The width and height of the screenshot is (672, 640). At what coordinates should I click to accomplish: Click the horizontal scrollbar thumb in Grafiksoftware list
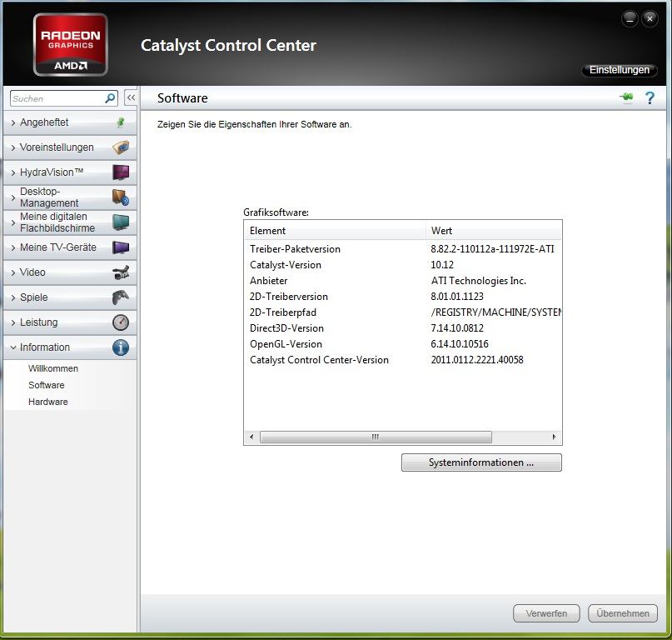376,437
